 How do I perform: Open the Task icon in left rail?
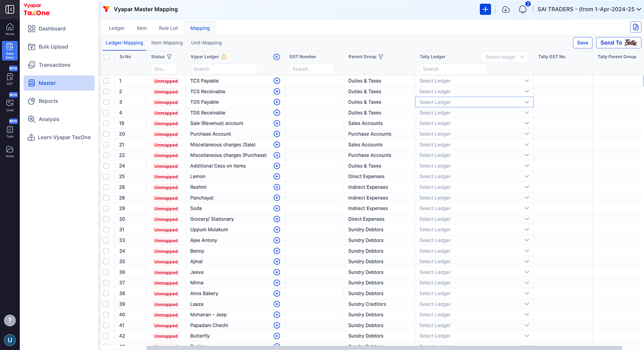(x=10, y=132)
